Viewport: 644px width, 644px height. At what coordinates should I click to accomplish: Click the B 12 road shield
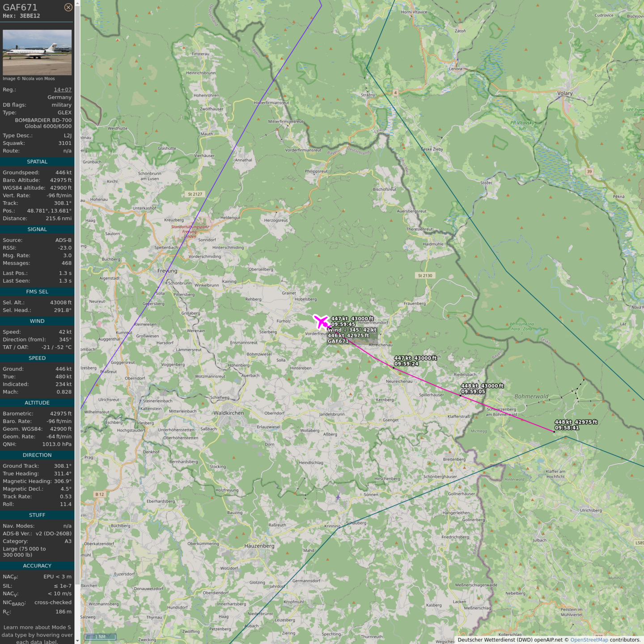[99, 494]
